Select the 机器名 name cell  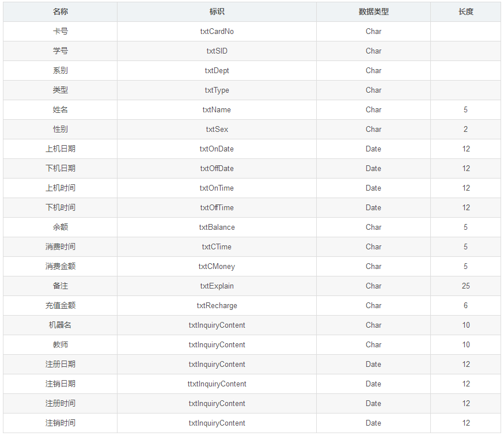(x=60, y=325)
